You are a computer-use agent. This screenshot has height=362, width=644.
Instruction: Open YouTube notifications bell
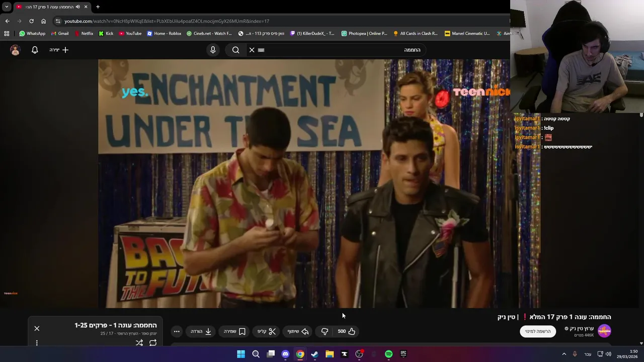pyautogui.click(x=35, y=50)
